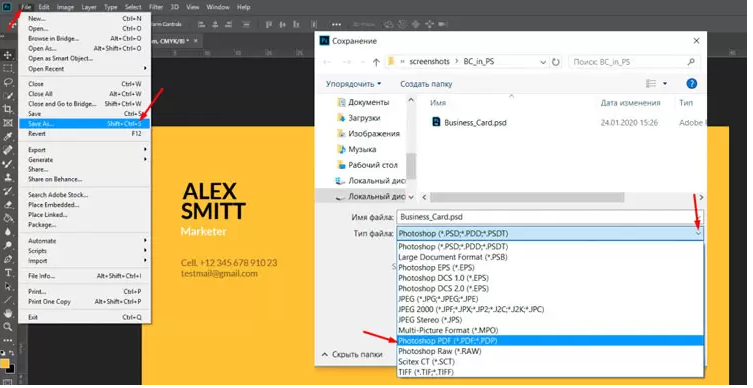Select the Eraser tool
The image size is (753, 388).
8,205
